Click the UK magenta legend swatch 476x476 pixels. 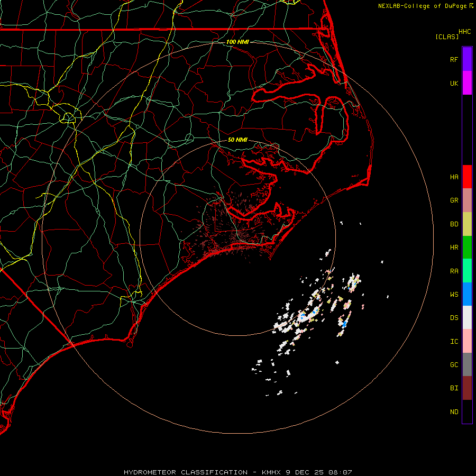pos(467,83)
